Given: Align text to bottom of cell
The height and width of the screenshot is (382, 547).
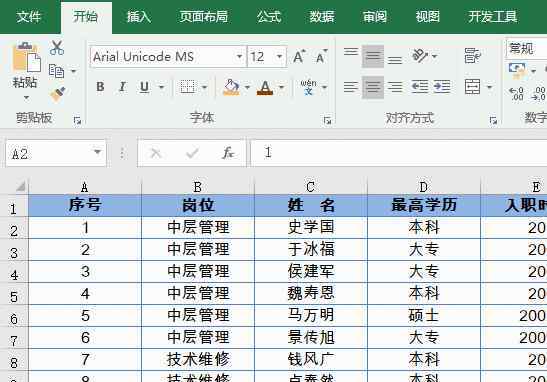Looking at the screenshot, I should click(x=395, y=59).
